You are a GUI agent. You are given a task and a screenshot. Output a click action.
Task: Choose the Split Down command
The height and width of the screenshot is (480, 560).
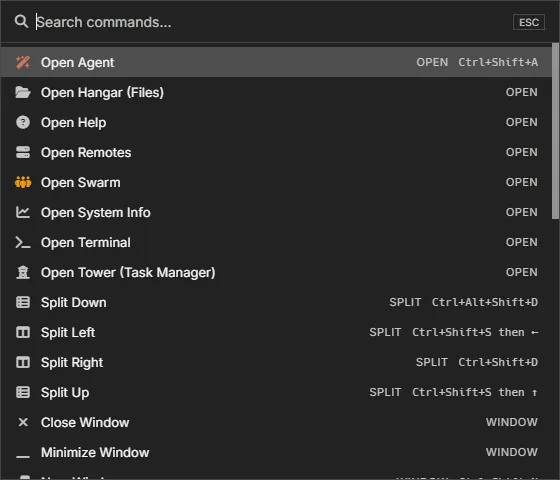point(276,302)
